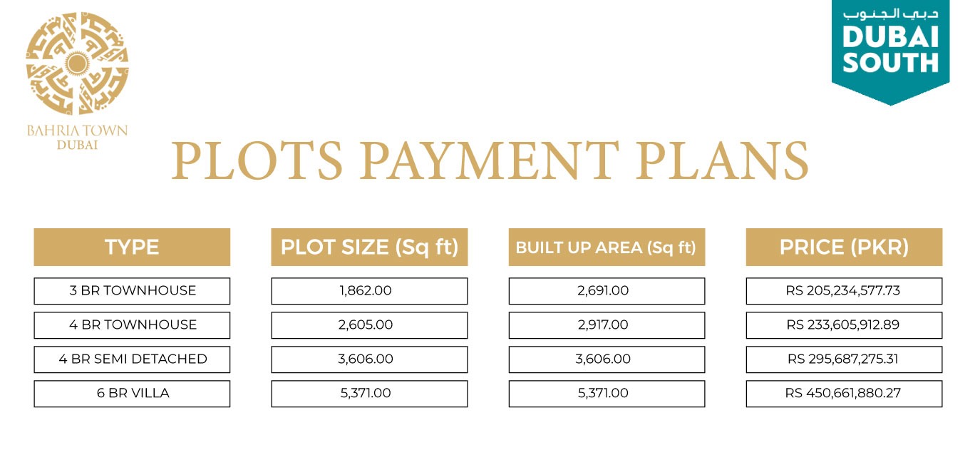The image size is (980, 470).
Task: Click the PRICE (PKR) header
Action: pyautogui.click(x=844, y=247)
